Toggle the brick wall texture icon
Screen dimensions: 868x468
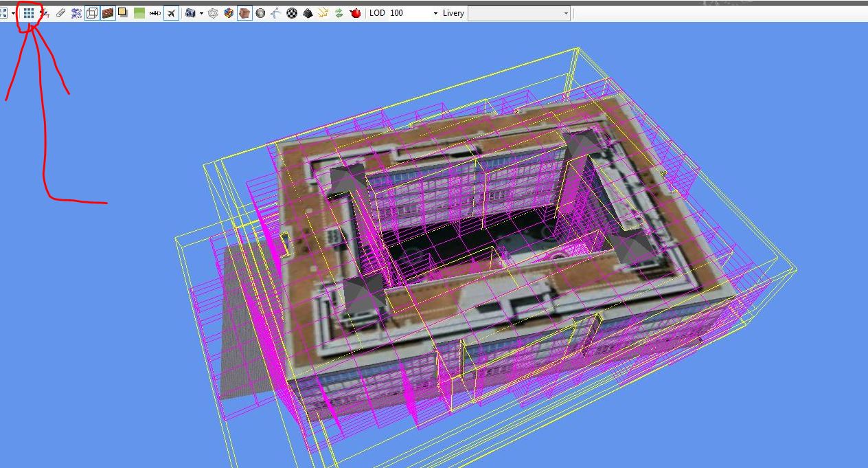click(x=108, y=13)
